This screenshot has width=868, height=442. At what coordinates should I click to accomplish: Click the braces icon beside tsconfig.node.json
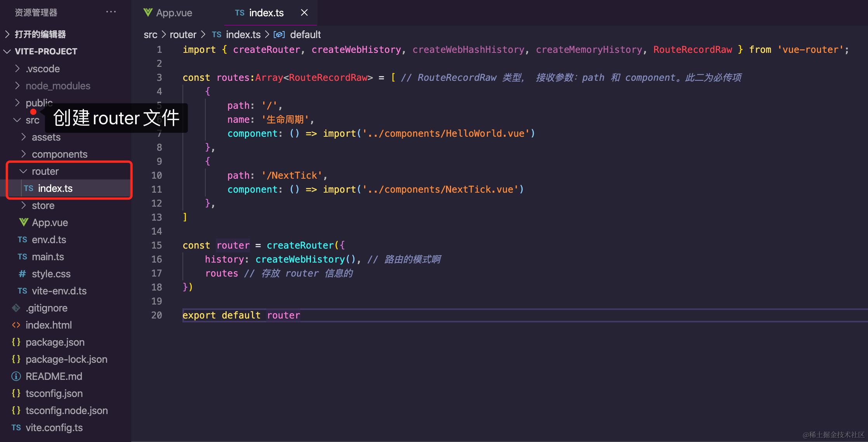(16, 411)
